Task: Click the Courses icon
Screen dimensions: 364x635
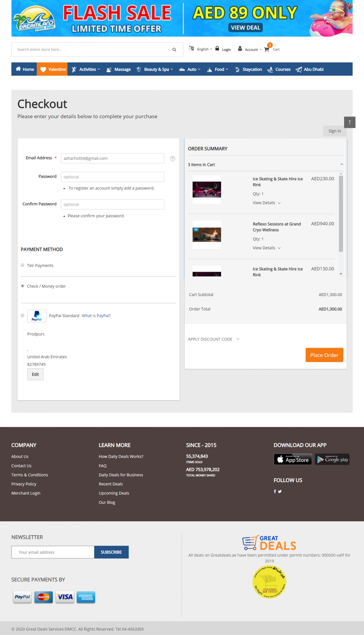Action: (x=270, y=69)
